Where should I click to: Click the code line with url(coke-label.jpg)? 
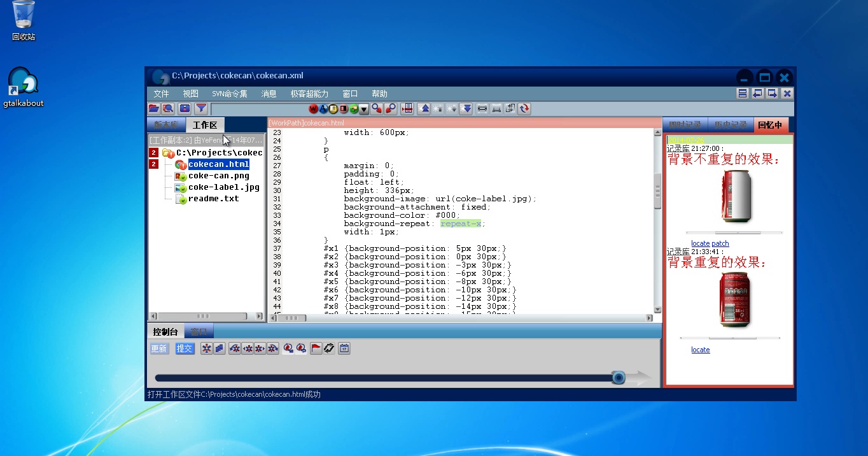[440, 199]
